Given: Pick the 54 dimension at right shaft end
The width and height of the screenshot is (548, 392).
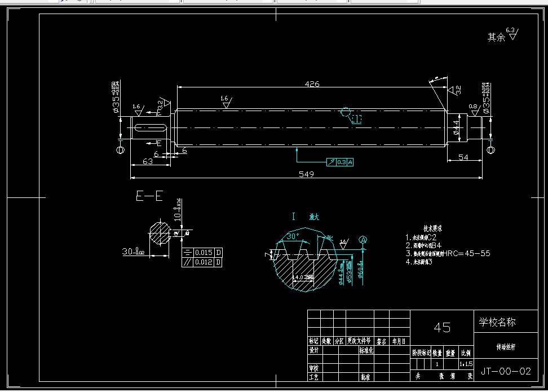Looking at the screenshot, I should point(463,157).
